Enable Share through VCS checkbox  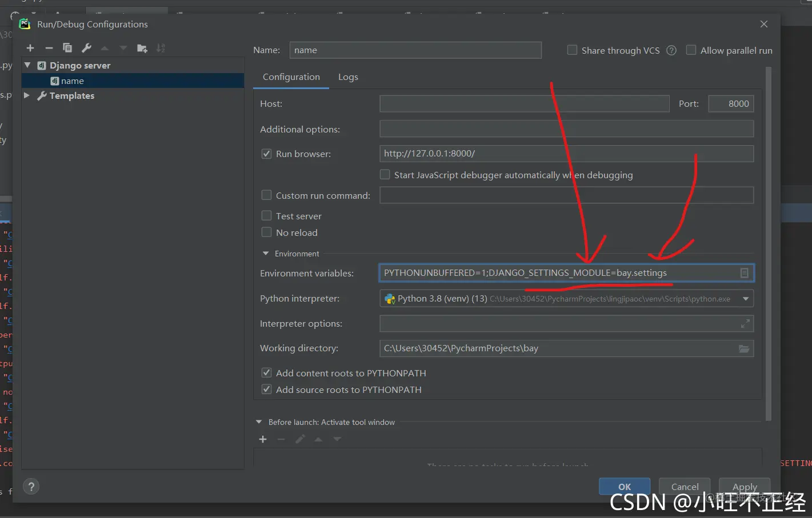pos(572,50)
